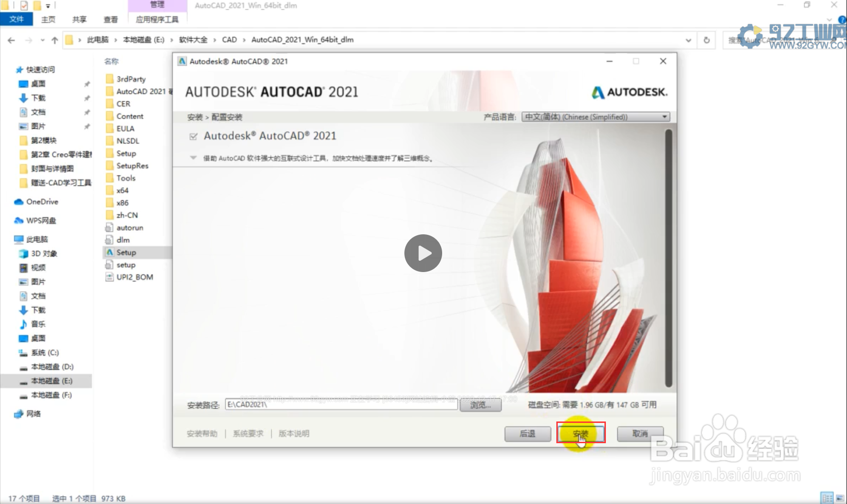This screenshot has height=504, width=847.
Task: Open the System Requirements (系统要求) link
Action: (248, 433)
